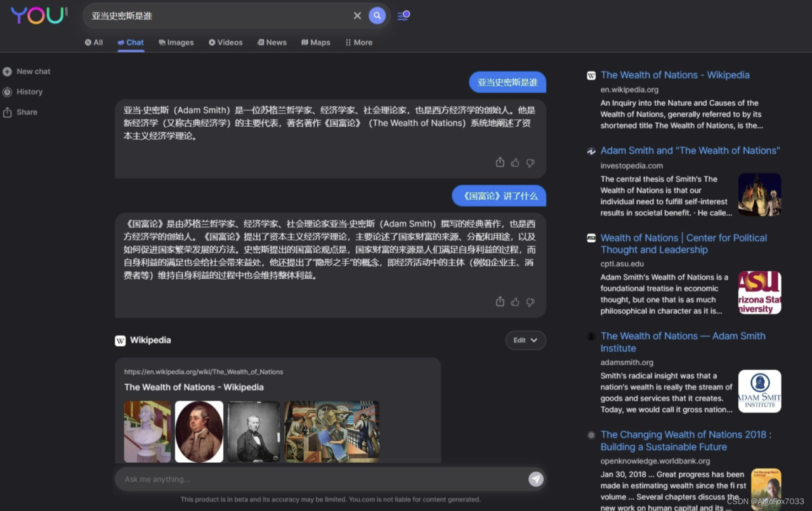Open The Changing Wealth of Nations 2018 result
Viewport: 812px width, 511px height.
tap(686, 441)
